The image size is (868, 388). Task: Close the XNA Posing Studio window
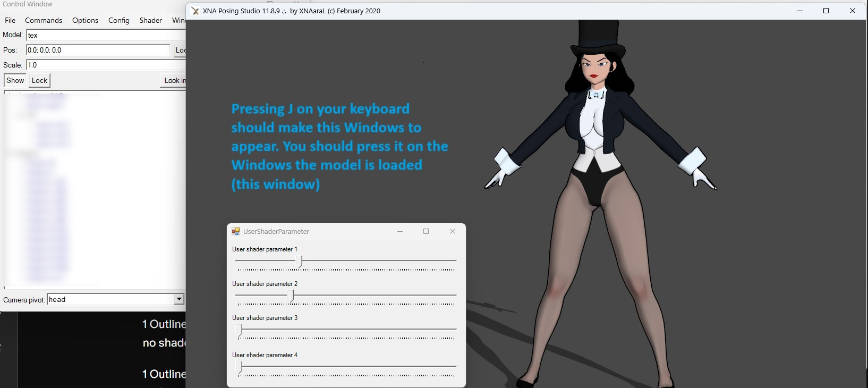point(853,11)
